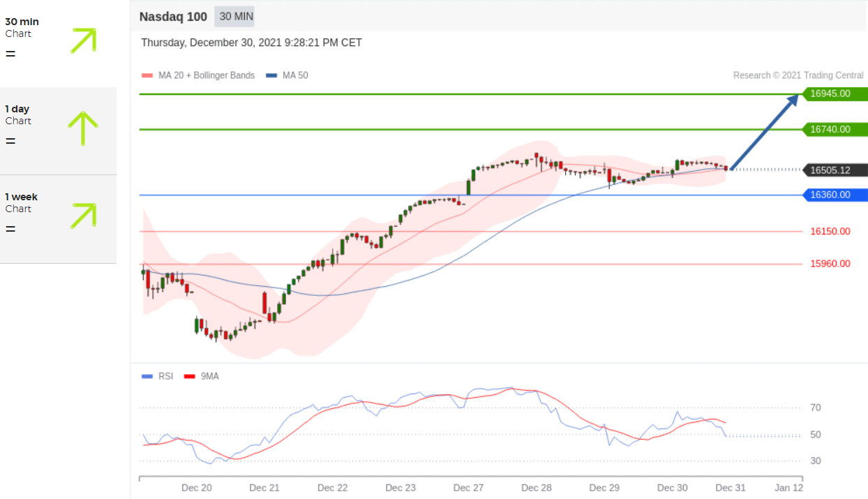
Task: Click the equals sign under 1 day Chart
Action: tap(10, 141)
